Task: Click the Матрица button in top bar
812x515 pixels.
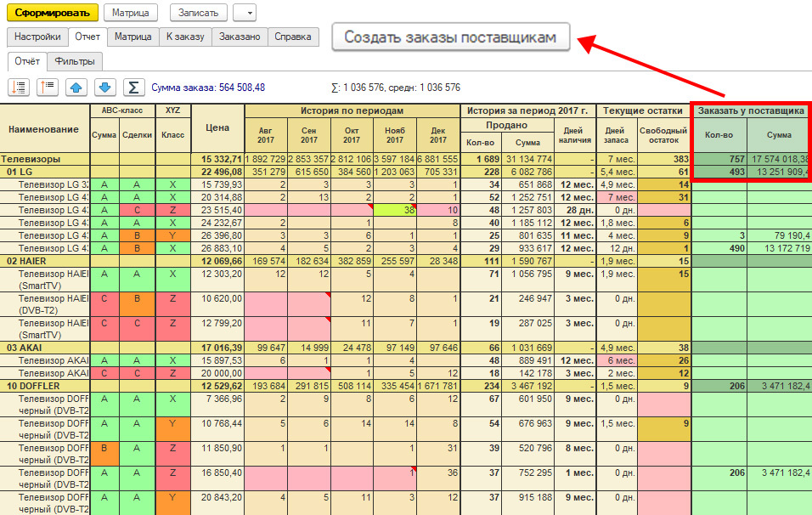Action: coord(130,13)
